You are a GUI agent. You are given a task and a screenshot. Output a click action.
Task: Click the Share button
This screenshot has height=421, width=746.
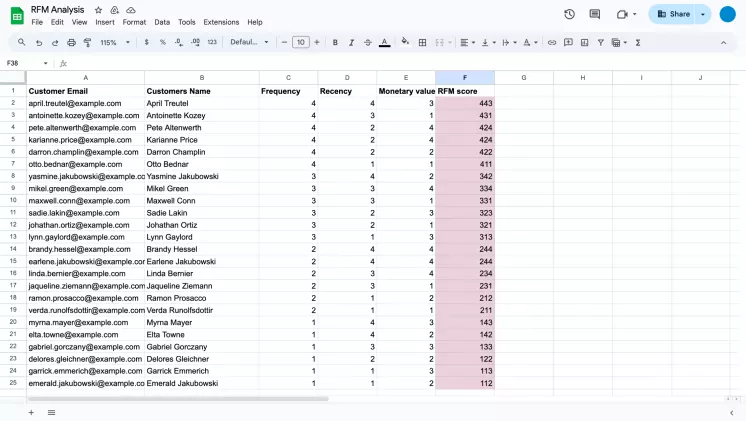tap(673, 14)
